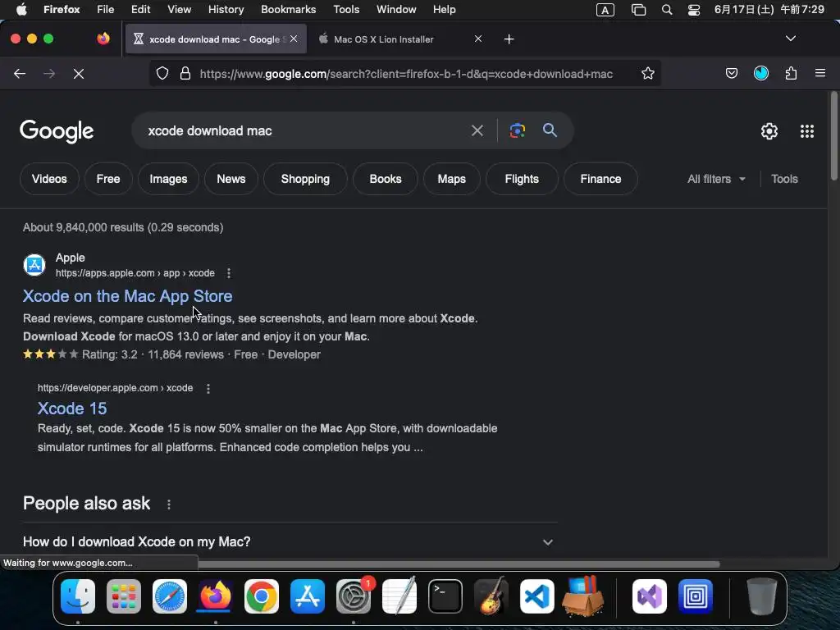Open People also ask options menu

[169, 504]
